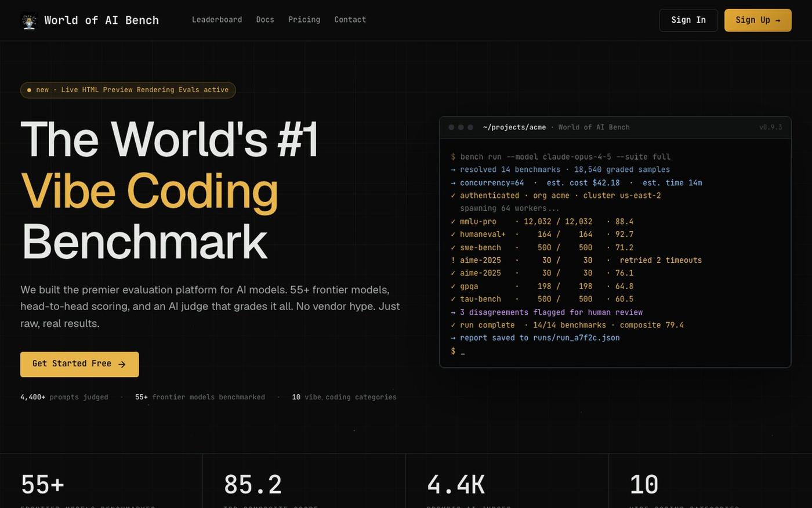Open the Contact nav link
Image resolution: width=812 pixels, height=508 pixels.
tap(350, 20)
